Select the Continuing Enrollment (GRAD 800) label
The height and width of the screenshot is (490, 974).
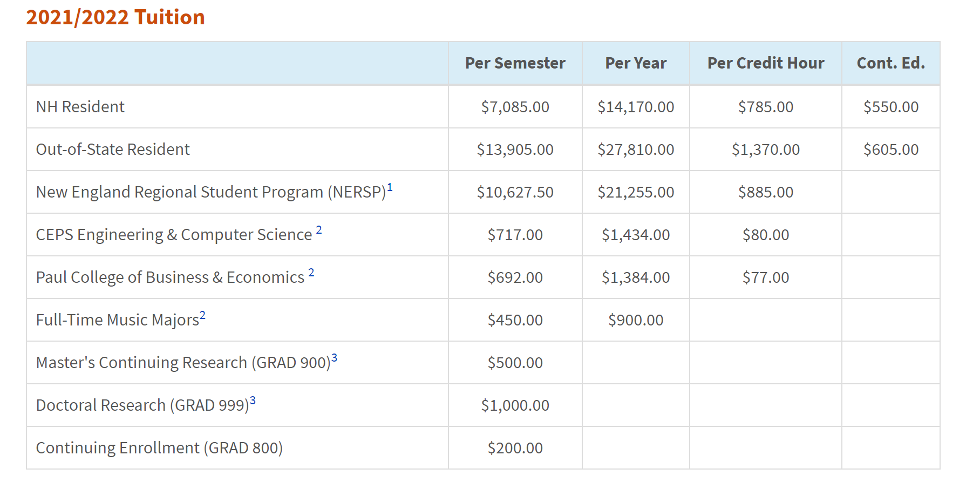pos(159,448)
